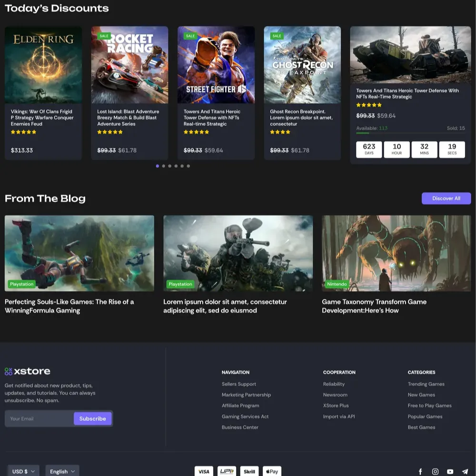Open the USD $ currency dropdown
This screenshot has height=476, width=476.
tap(23, 471)
